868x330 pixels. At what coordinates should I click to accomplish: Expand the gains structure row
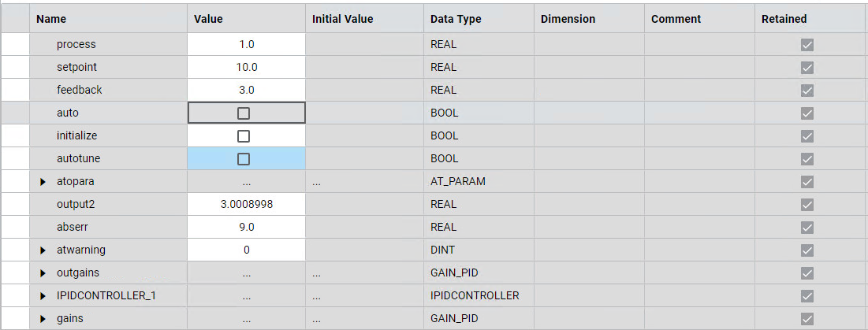[x=43, y=319]
